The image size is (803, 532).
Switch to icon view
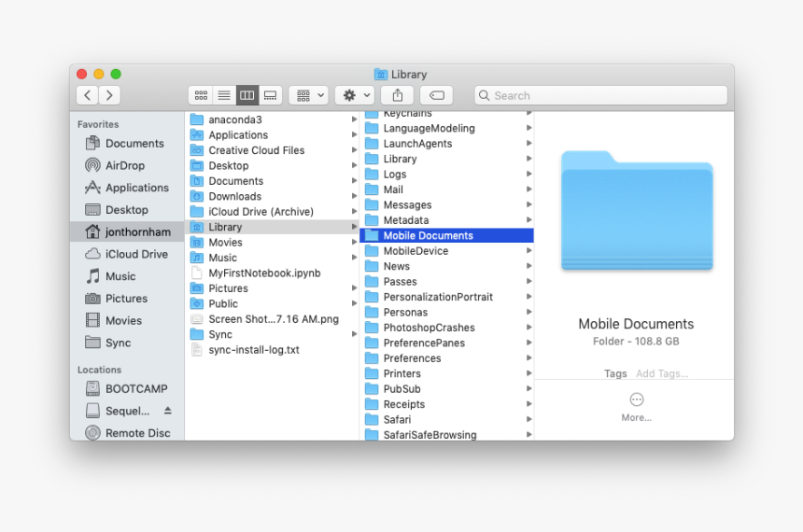[x=201, y=95]
